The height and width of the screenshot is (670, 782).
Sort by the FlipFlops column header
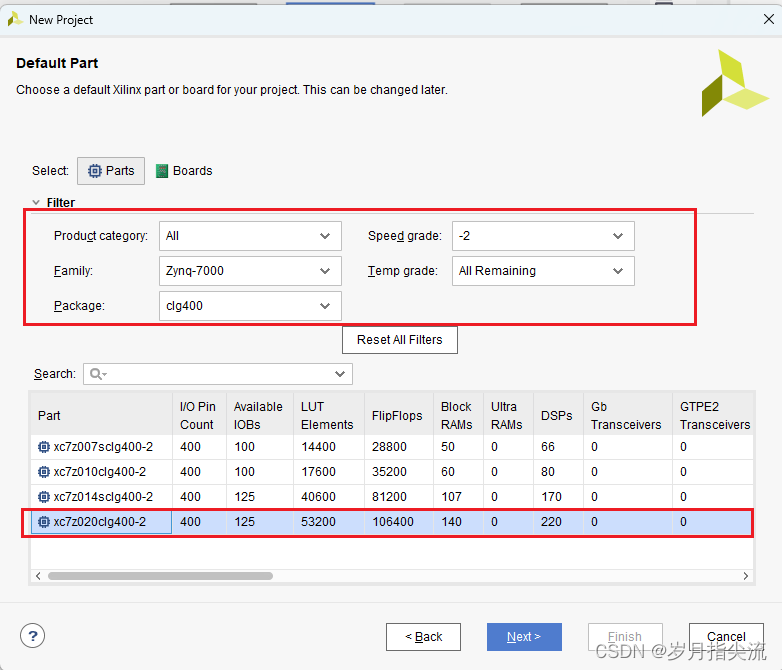coord(398,416)
